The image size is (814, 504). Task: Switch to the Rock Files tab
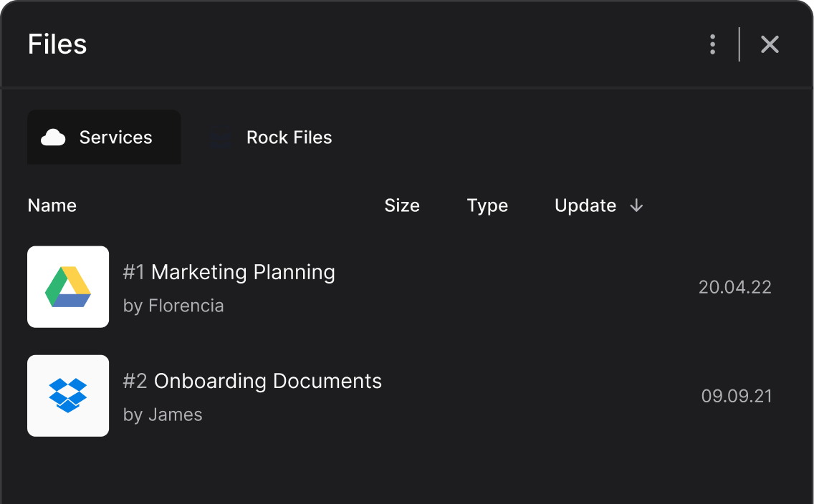pyautogui.click(x=289, y=137)
